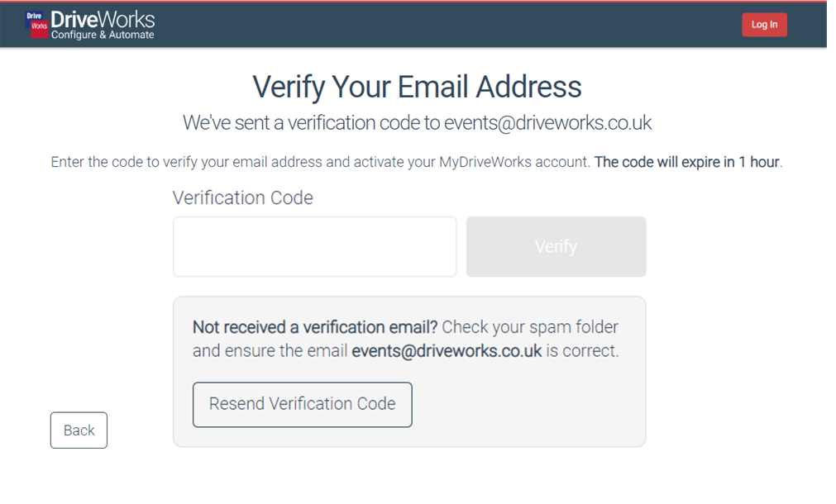Click the Verify Your Email Address heading
Viewport: 836px width, 504px height.
point(417,87)
